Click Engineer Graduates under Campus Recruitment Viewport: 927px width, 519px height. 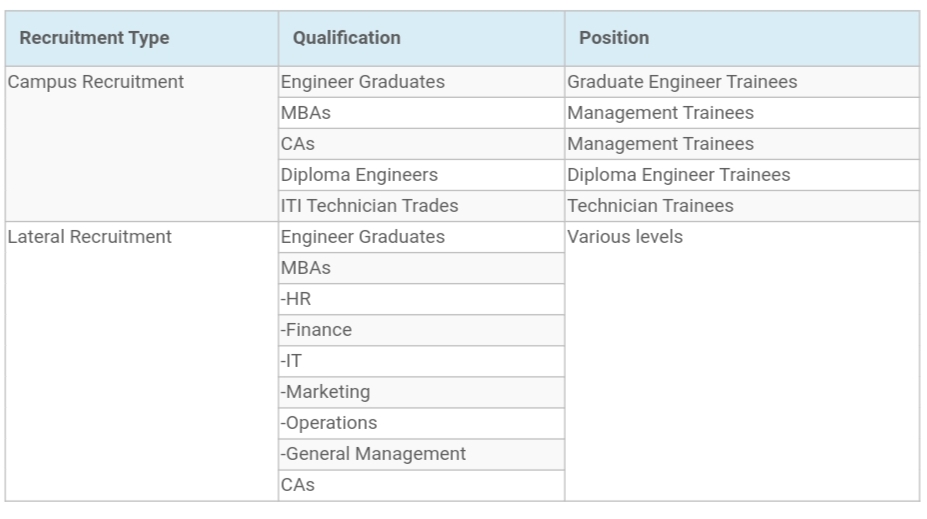tap(363, 82)
